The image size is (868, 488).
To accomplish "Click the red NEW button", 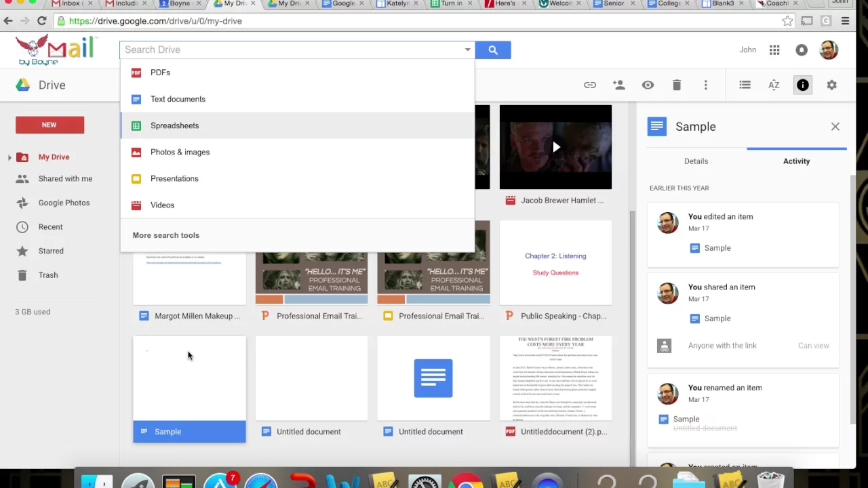I will [50, 125].
